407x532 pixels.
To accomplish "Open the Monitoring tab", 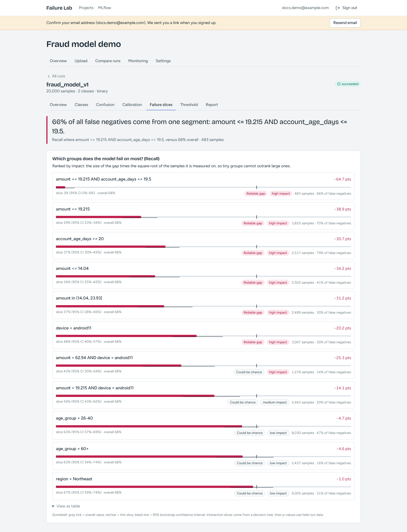I will click(138, 61).
